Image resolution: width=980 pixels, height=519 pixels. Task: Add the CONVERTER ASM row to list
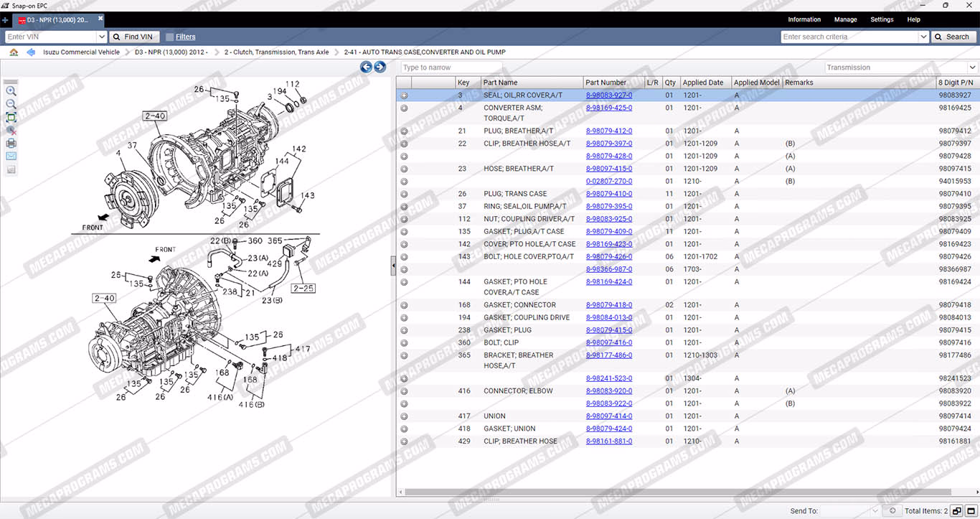pyautogui.click(x=404, y=108)
